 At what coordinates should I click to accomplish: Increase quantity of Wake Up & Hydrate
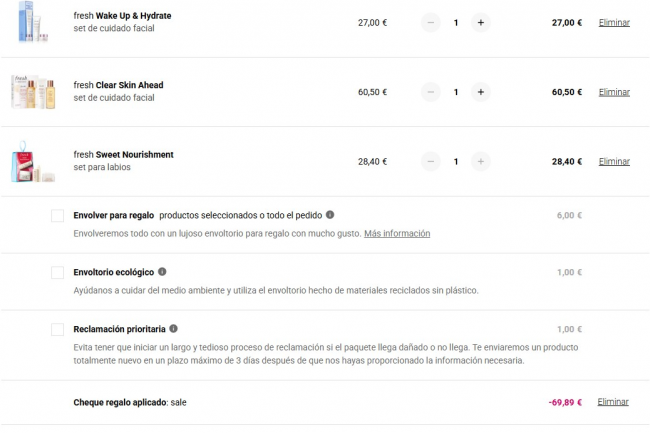pos(480,22)
